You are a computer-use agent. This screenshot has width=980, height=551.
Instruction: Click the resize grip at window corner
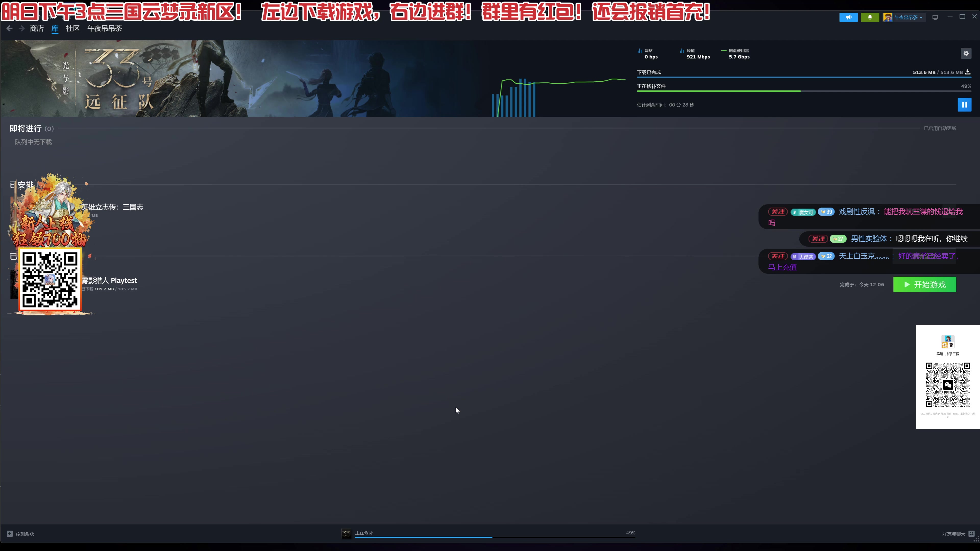977,539
